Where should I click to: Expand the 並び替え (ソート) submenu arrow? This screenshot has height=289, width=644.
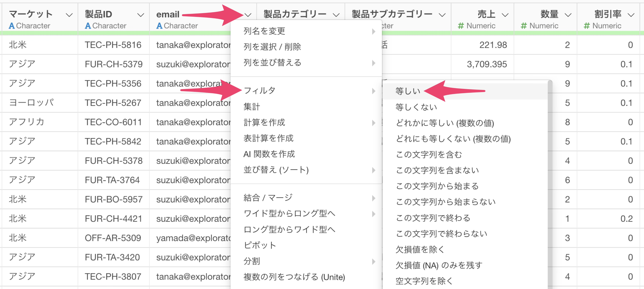coord(373,170)
